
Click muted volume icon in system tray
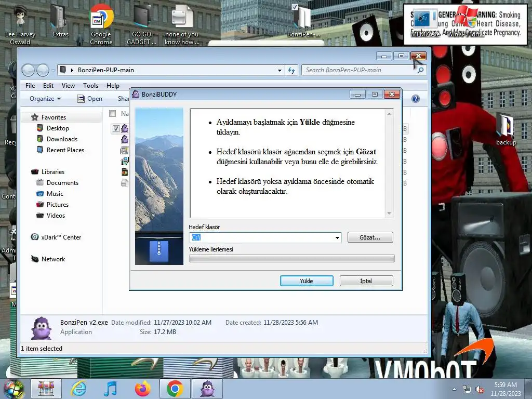pyautogui.click(x=480, y=390)
